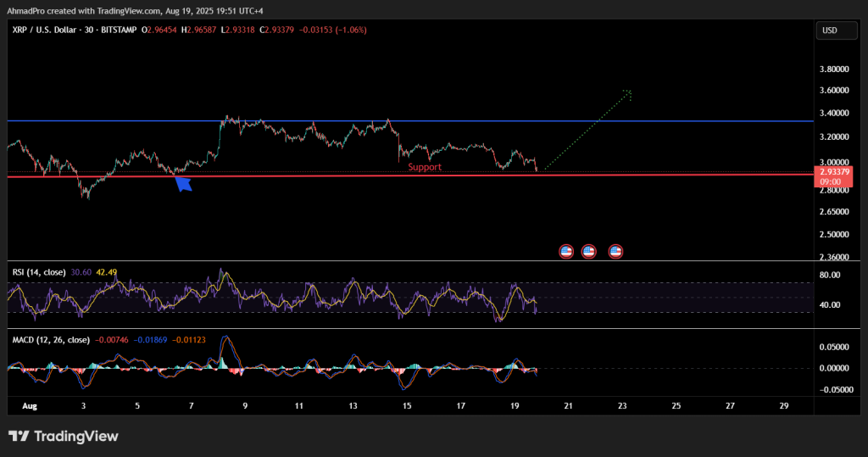
Task: Click the 2.93379 current price tag
Action: click(830, 173)
